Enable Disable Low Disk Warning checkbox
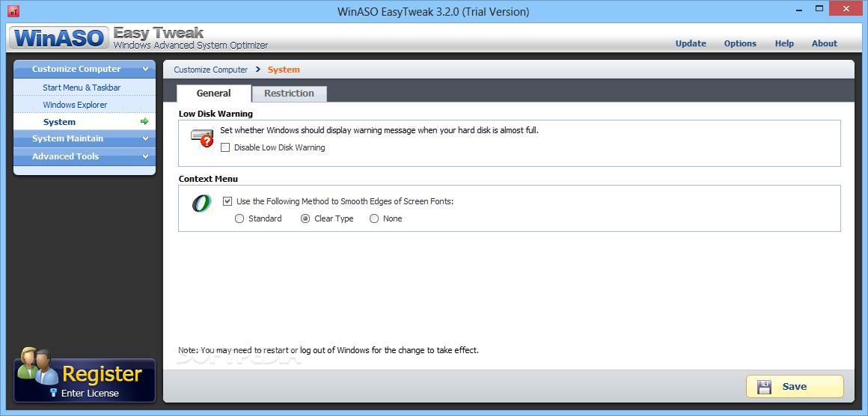This screenshot has width=868, height=416. pyautogui.click(x=224, y=147)
